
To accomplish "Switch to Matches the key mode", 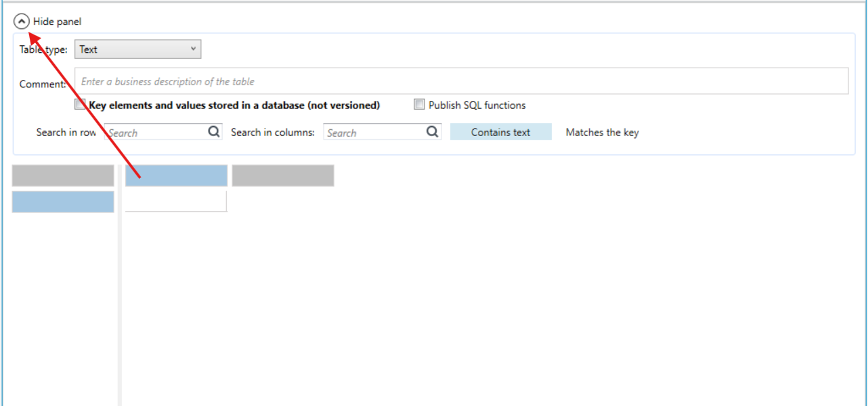I will [602, 132].
